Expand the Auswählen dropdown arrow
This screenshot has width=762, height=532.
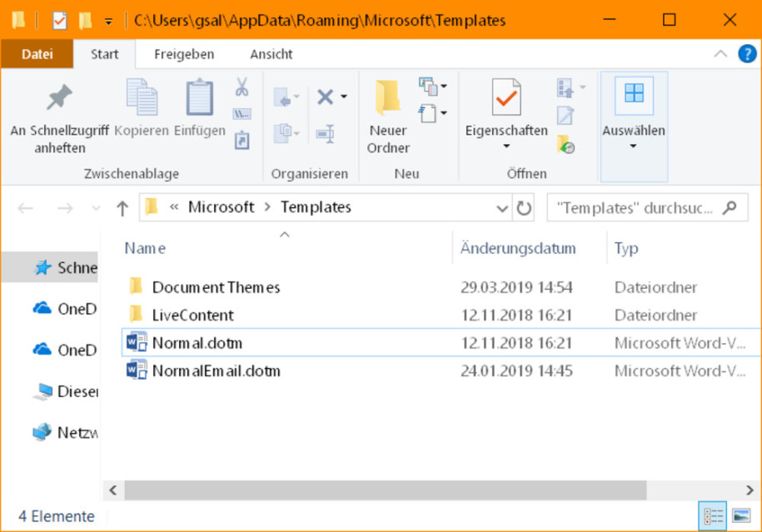click(x=633, y=146)
